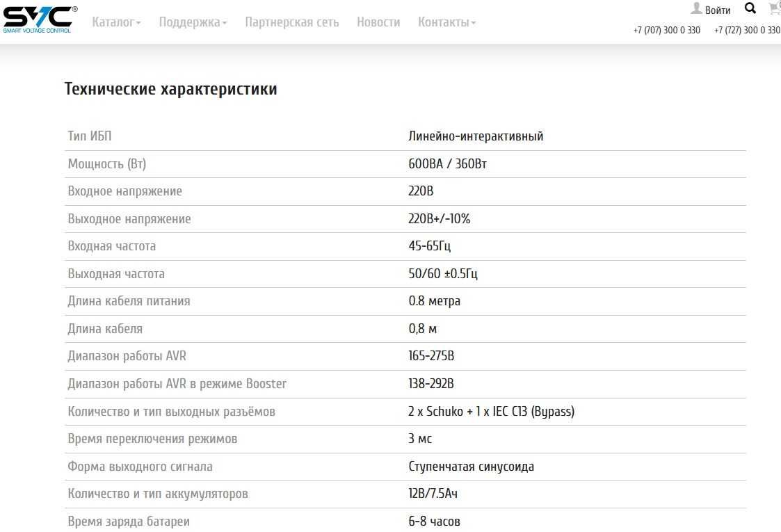This screenshot has width=781, height=532.
Task: Click the Войти login link
Action: click(718, 10)
